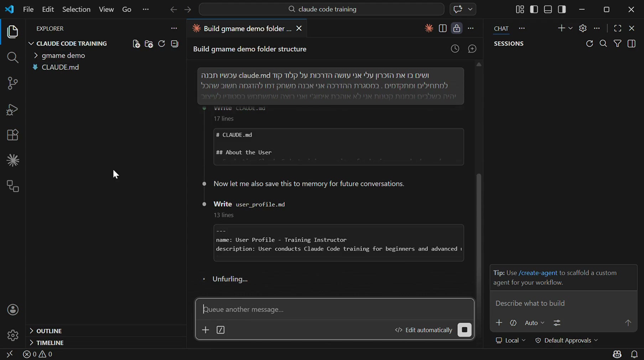644x360 pixels.
Task: Open the Copilot title bar dropdown arrow
Action: 470,10
